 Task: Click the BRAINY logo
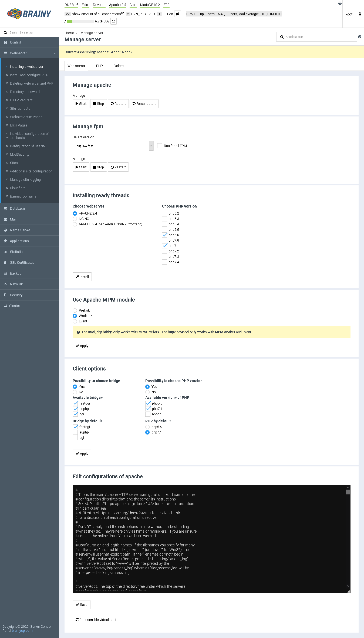[29, 14]
